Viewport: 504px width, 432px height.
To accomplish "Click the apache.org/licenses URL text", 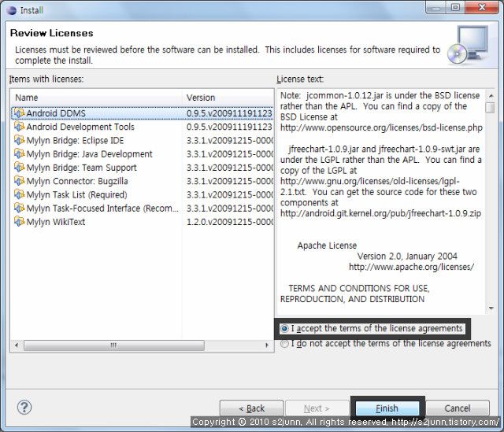I will [x=411, y=267].
